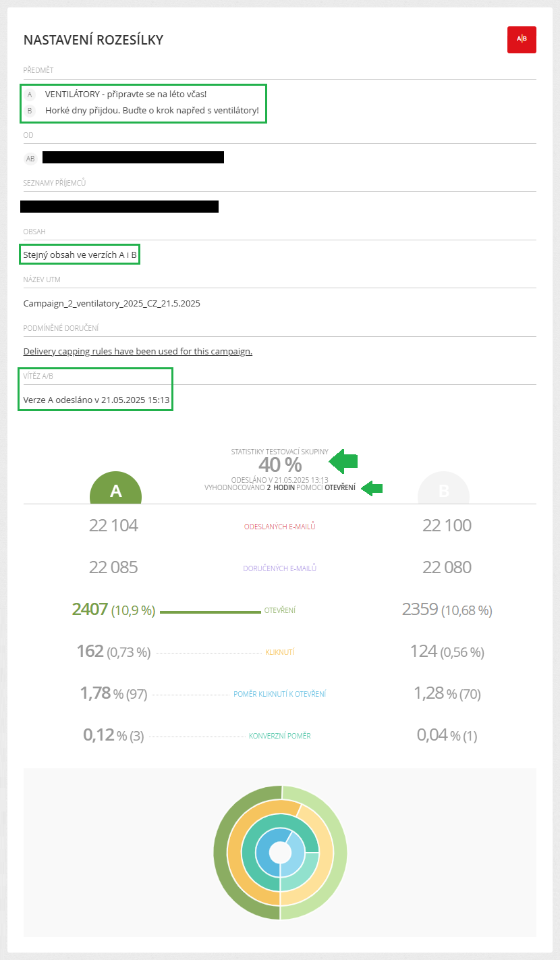Click the small B label beside second subject

pos(30,111)
